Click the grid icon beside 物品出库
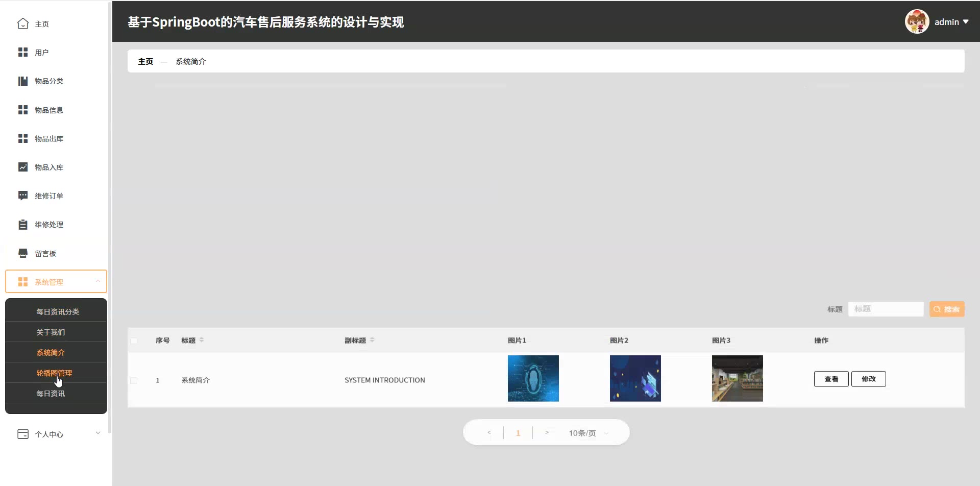The height and width of the screenshot is (486, 980). [23, 139]
